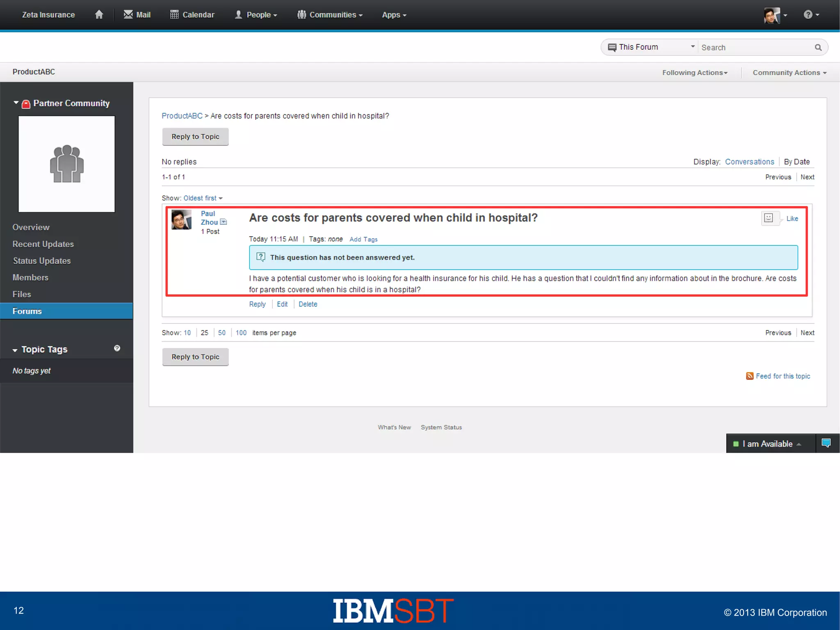Expand the Communities menu
Viewport: 840px width, 630px height.
click(x=330, y=15)
